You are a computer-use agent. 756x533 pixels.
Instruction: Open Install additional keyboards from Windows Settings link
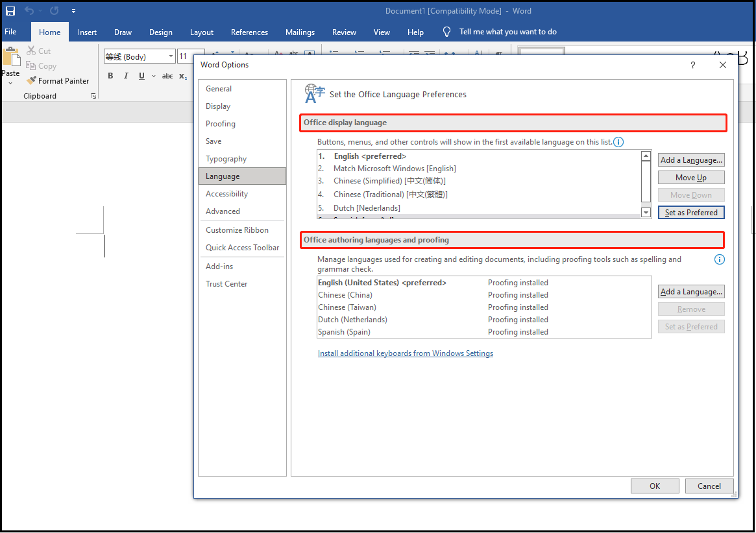pos(405,353)
